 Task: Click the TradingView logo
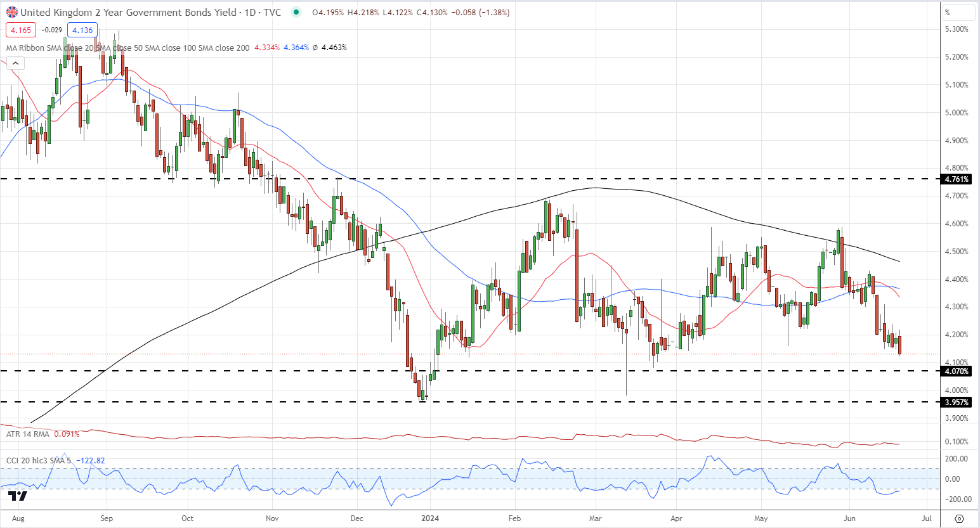[18, 496]
